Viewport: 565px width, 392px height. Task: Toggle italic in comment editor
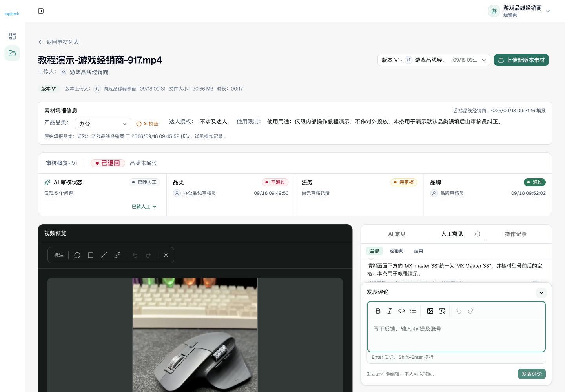pos(390,311)
